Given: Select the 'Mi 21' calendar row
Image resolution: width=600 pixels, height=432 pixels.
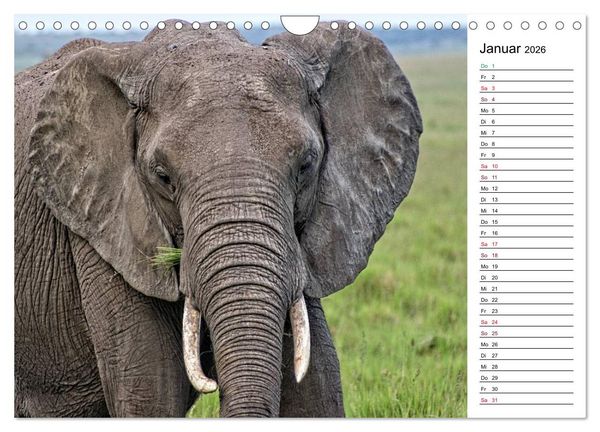Looking at the screenshot, I should click(527, 288).
